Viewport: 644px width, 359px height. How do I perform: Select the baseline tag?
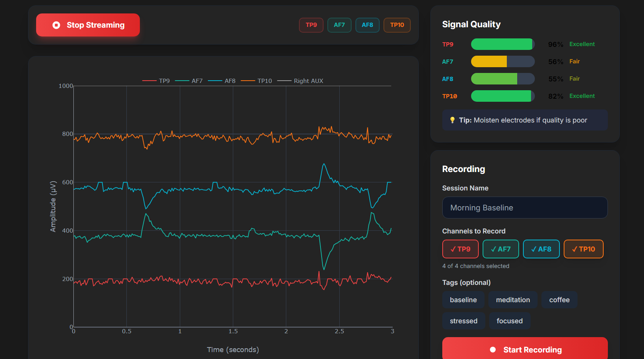pyautogui.click(x=463, y=300)
